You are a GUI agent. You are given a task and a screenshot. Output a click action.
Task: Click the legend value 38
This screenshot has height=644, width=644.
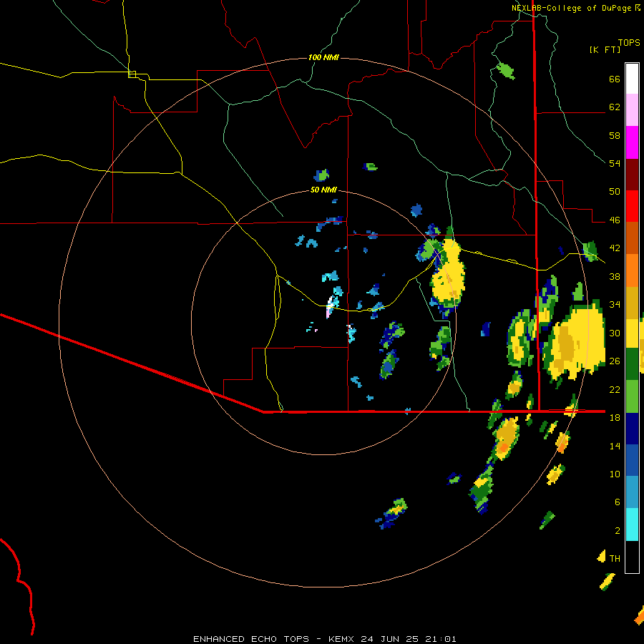click(x=615, y=276)
